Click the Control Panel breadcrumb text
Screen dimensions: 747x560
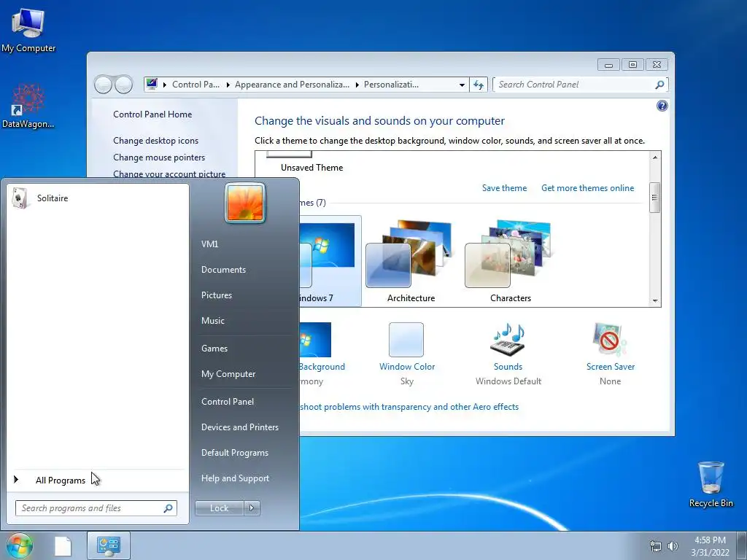tap(196, 85)
